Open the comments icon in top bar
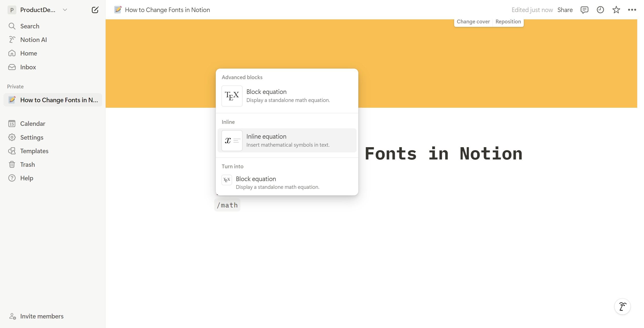The height and width of the screenshot is (328, 644). [x=584, y=10]
